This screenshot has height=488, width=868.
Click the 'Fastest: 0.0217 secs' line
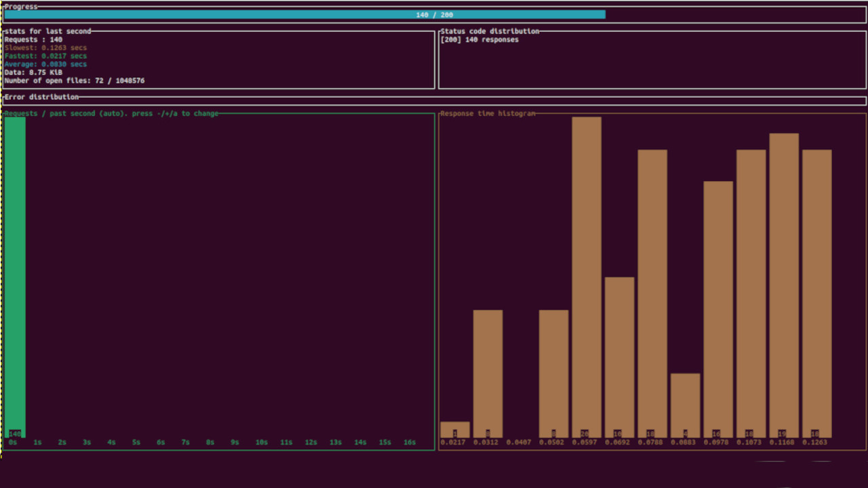coord(45,56)
